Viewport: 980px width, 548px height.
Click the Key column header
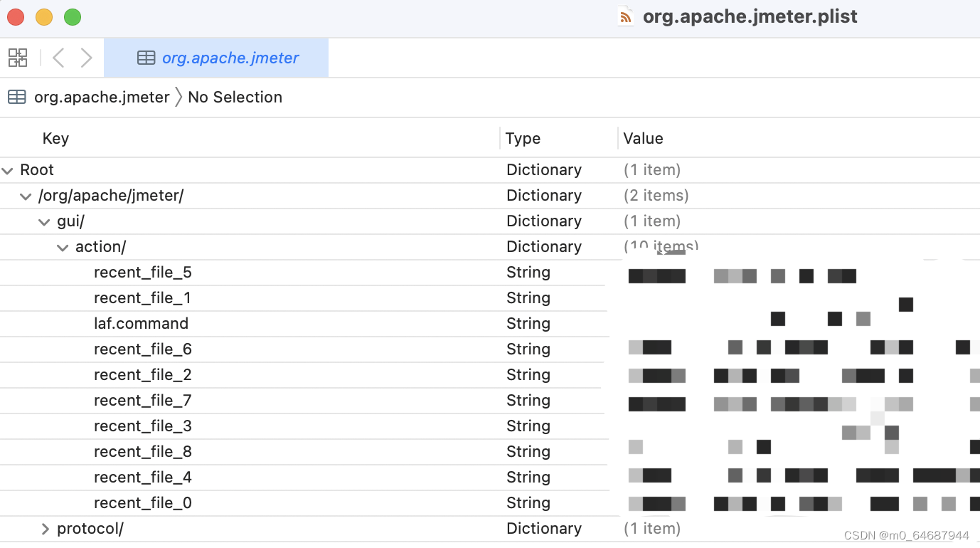tap(55, 138)
